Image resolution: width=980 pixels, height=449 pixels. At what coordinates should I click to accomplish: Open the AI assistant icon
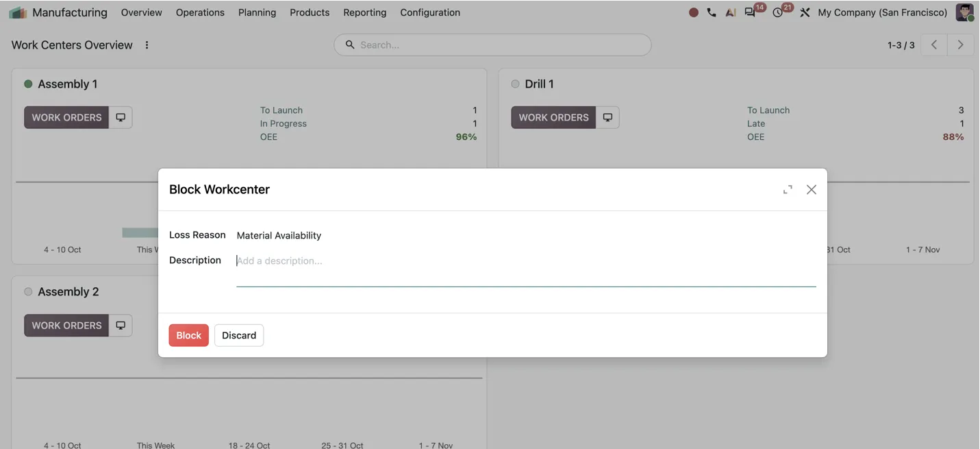coord(731,12)
